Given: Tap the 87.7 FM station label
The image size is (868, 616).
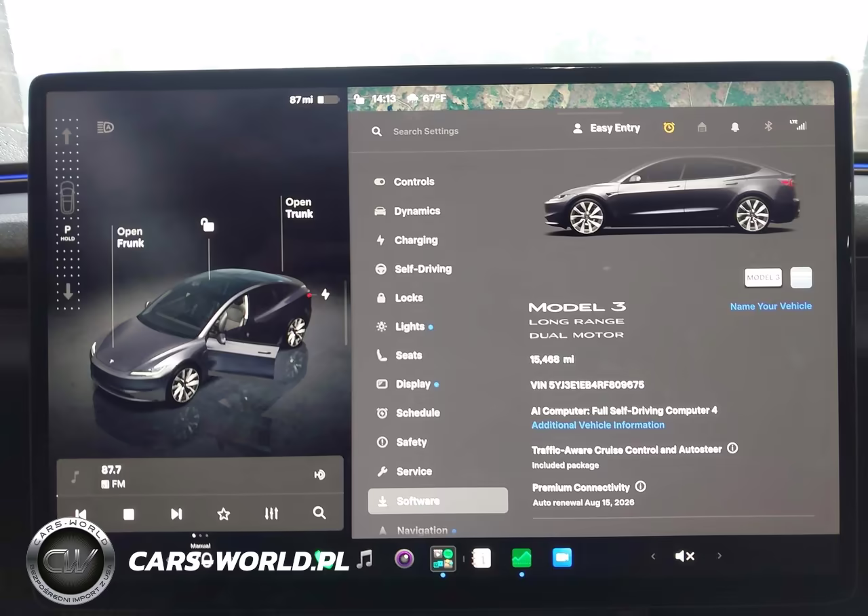Looking at the screenshot, I should coord(113,476).
